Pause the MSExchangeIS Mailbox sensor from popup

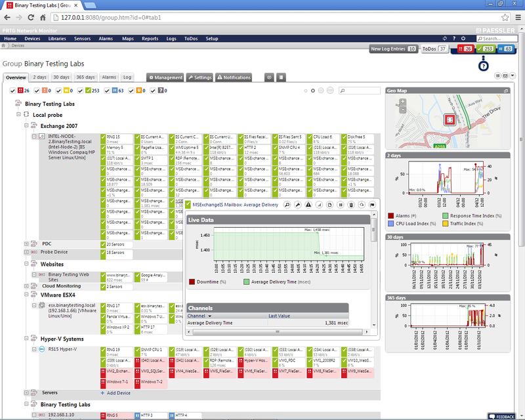pyautogui.click(x=341, y=205)
